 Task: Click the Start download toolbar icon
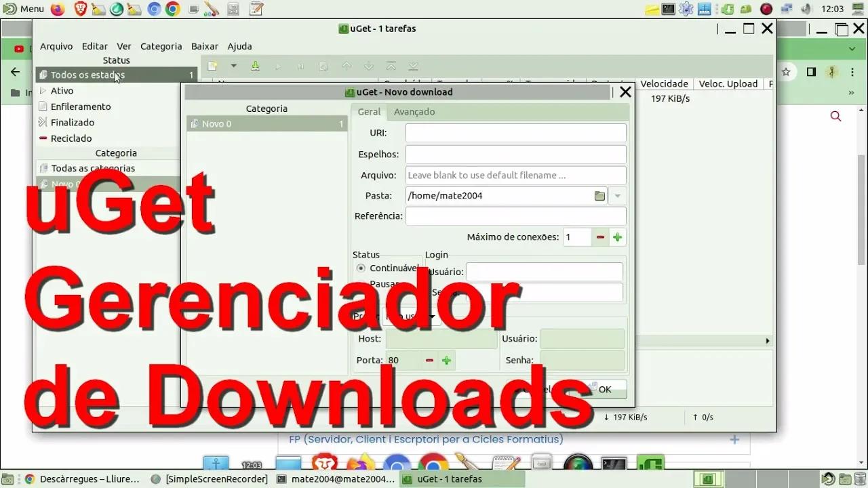(x=278, y=66)
